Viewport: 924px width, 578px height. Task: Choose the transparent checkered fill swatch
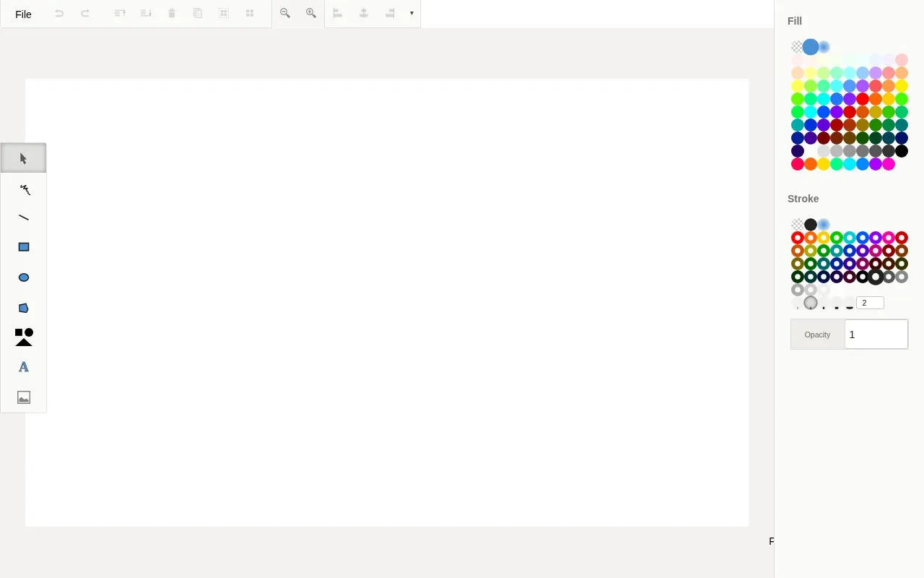[797, 47]
